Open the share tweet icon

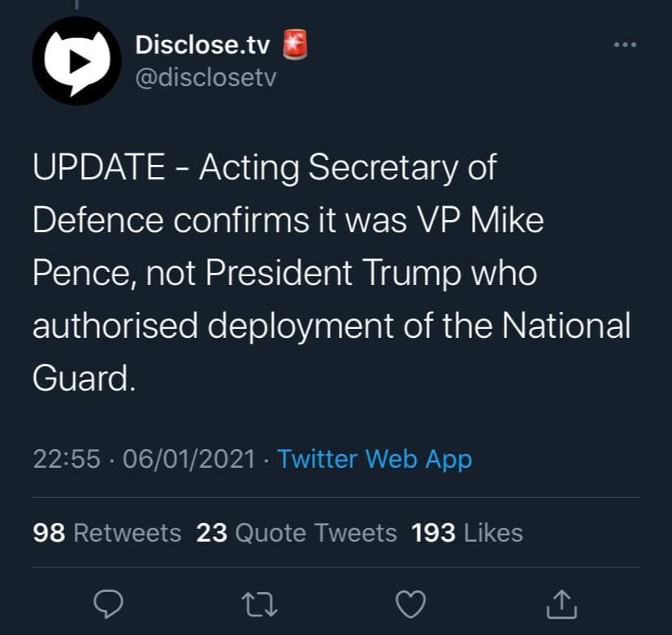click(x=561, y=602)
